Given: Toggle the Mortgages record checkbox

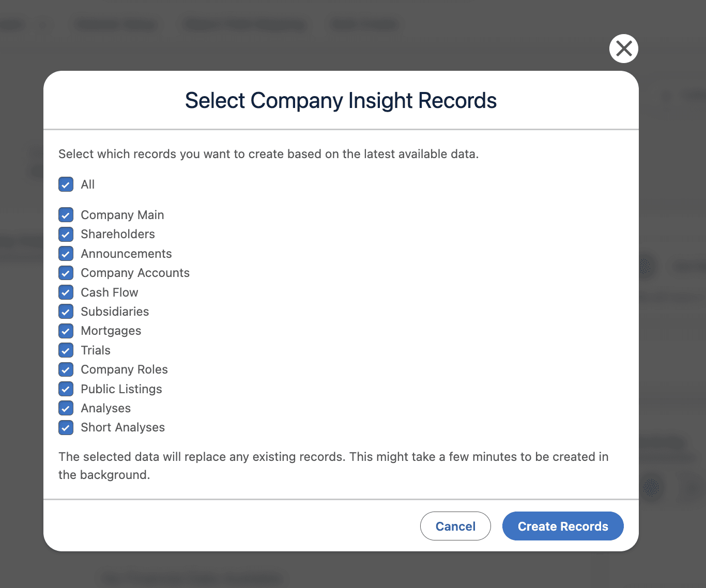Looking at the screenshot, I should pos(66,331).
